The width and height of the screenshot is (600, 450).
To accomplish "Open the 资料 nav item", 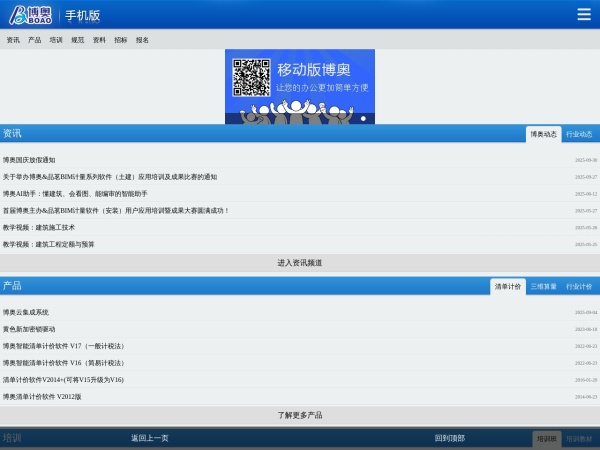I will pyautogui.click(x=99, y=40).
